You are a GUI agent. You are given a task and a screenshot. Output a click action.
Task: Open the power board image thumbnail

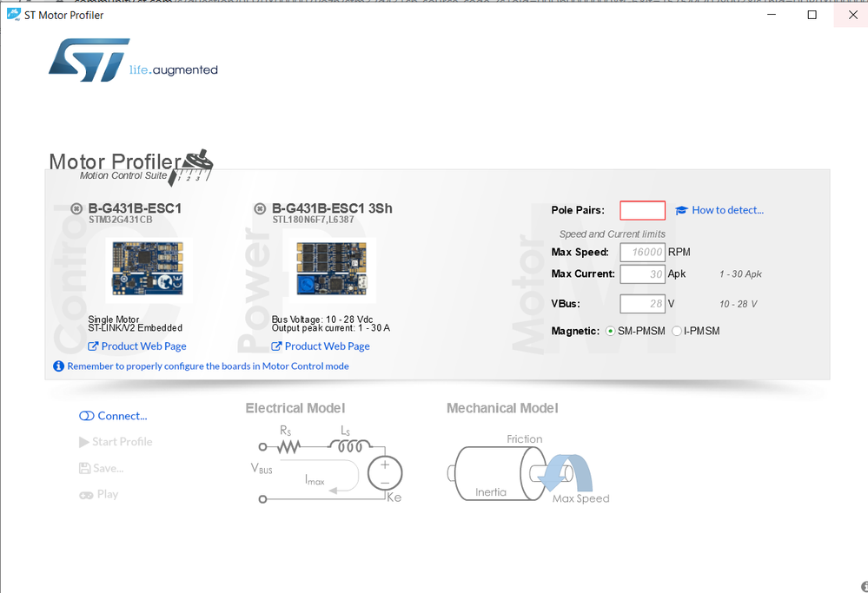[332, 270]
